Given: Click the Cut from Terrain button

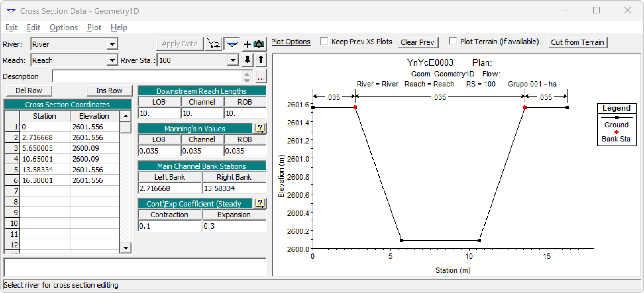Looking at the screenshot, I should (x=578, y=42).
